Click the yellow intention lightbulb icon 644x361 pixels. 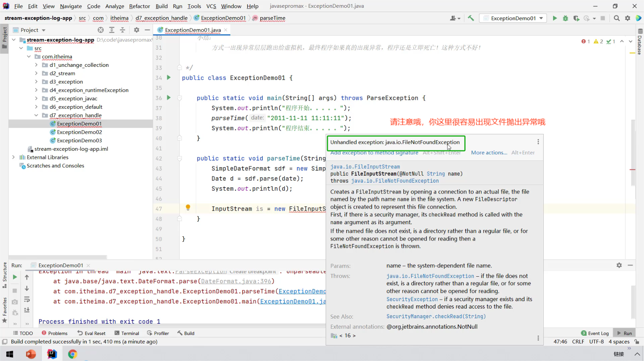pos(188,208)
